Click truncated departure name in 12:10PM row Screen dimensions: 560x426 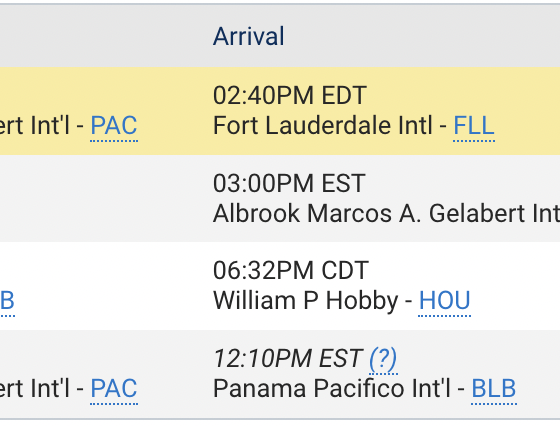click(35, 389)
